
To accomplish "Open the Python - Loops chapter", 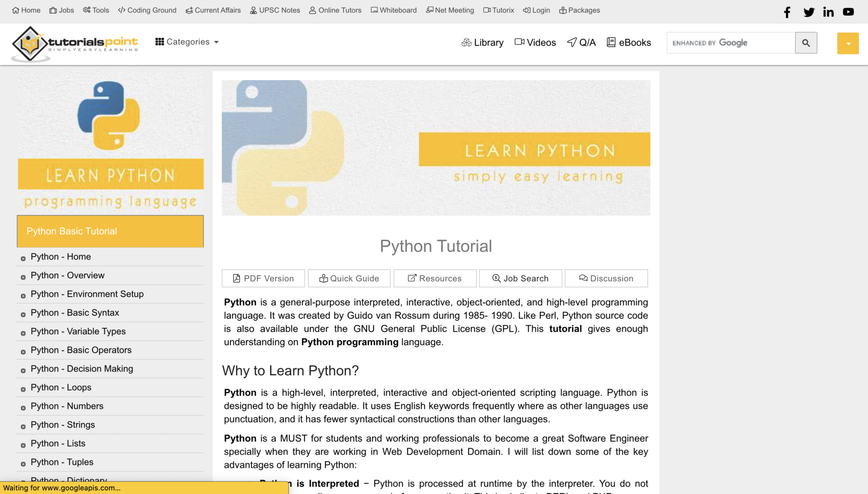I will tap(61, 387).
